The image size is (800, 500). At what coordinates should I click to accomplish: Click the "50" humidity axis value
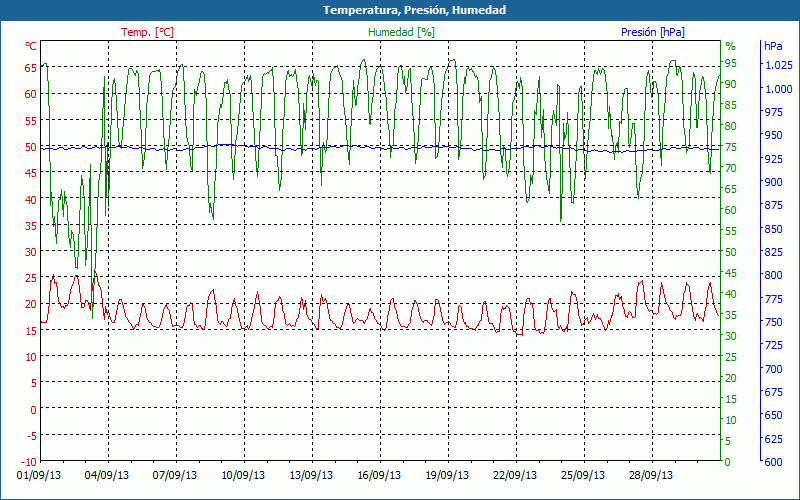point(731,252)
